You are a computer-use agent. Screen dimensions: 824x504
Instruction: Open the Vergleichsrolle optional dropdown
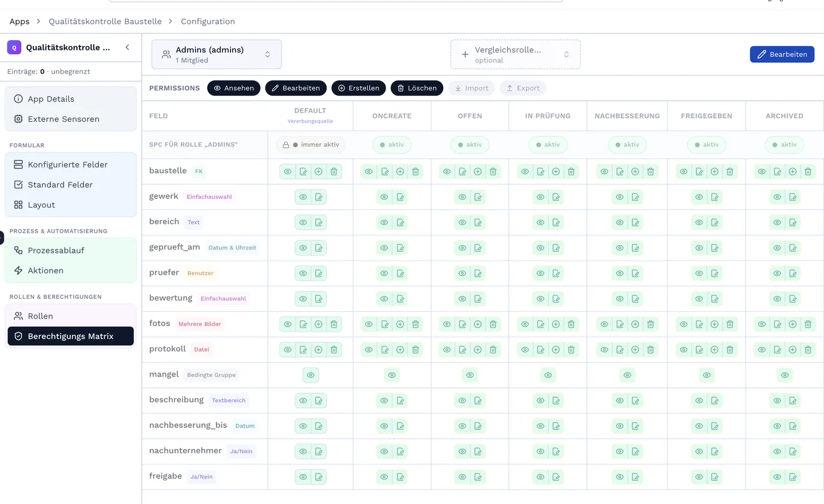[516, 54]
